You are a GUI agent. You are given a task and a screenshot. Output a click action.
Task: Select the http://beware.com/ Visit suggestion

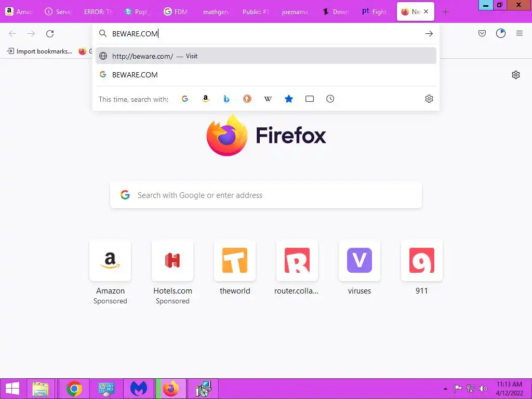(x=266, y=56)
